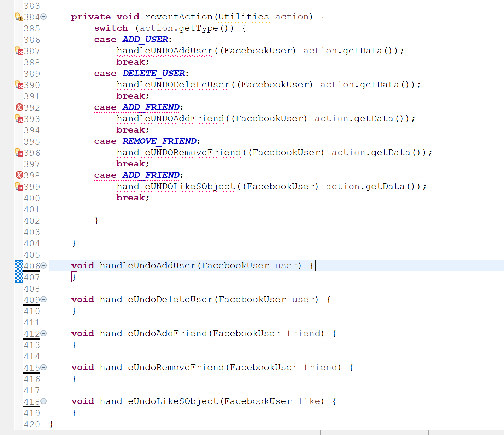Click the underlined handleUNDOAddFriend call
Screen dimensions: 504x435
tap(170, 118)
